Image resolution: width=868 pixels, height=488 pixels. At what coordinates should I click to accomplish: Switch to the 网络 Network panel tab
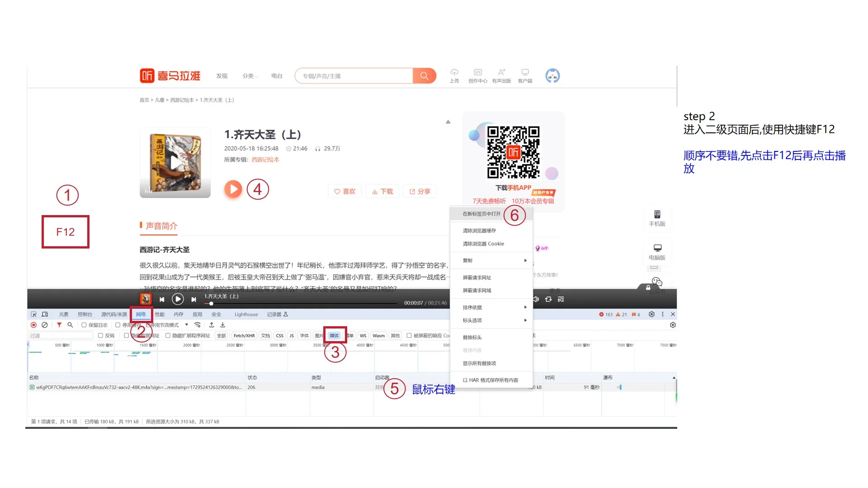[141, 314]
